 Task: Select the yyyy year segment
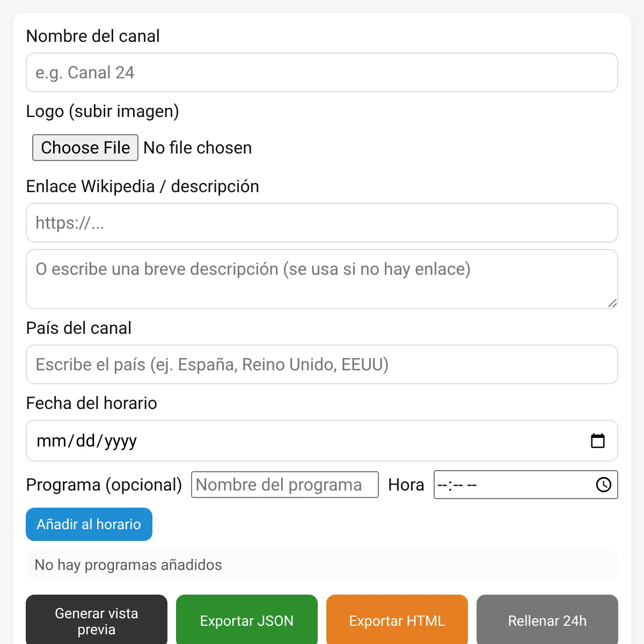tap(121, 441)
